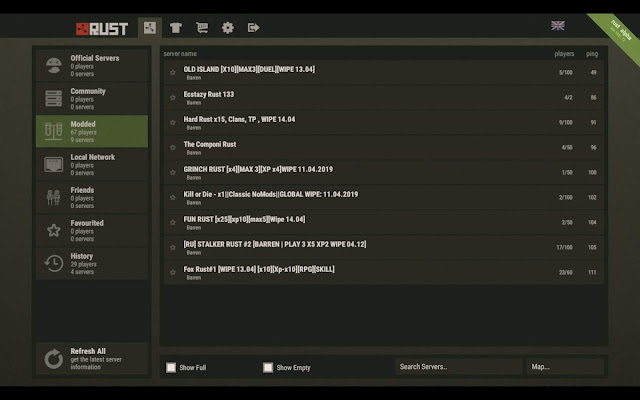Select the Modded servers tab
The width and height of the screenshot is (640, 400).
tap(92, 131)
